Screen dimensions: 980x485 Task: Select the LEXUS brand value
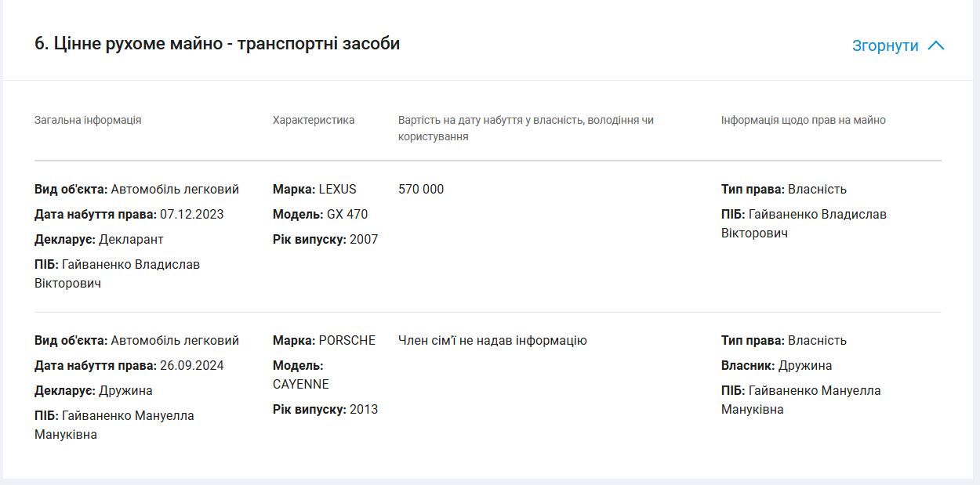click(339, 189)
